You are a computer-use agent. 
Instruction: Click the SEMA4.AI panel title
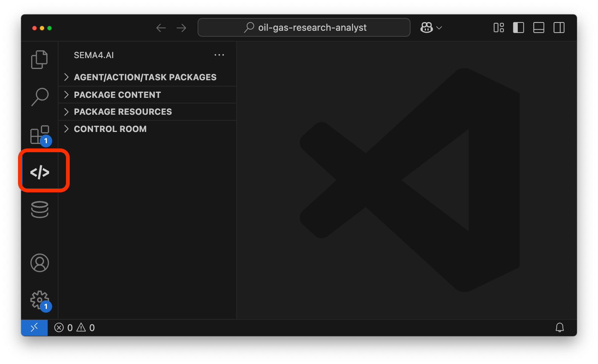94,55
